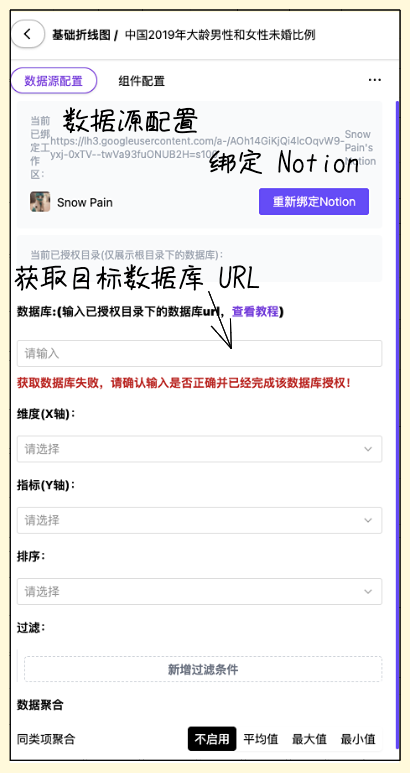This screenshot has width=410, height=773.
Task: Click the 当前已授权目录 label text
Action: click(x=127, y=255)
